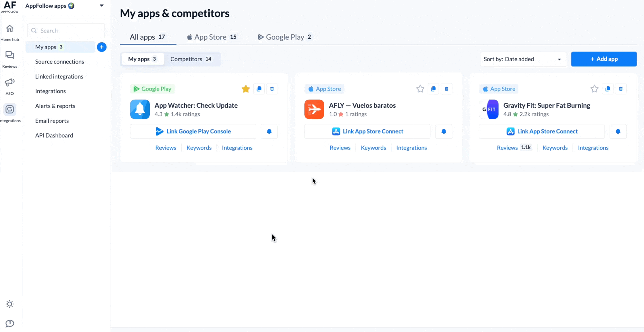Viewport: 644px width, 332px height.
Task: Open the help chat bubble icon
Action: tap(10, 323)
